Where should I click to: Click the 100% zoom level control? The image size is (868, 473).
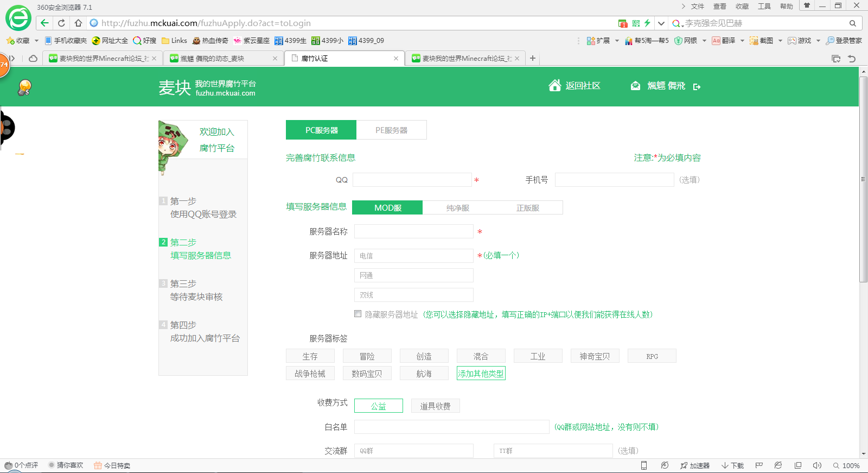(x=846, y=465)
